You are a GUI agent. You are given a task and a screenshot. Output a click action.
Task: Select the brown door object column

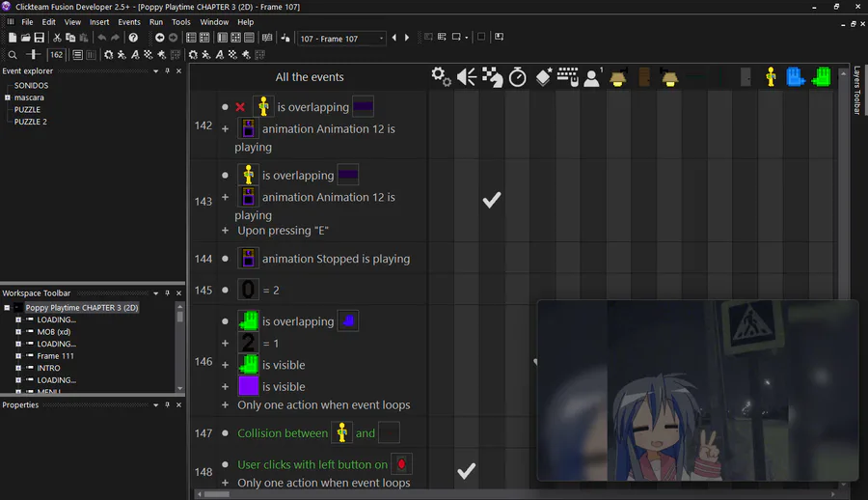[644, 77]
